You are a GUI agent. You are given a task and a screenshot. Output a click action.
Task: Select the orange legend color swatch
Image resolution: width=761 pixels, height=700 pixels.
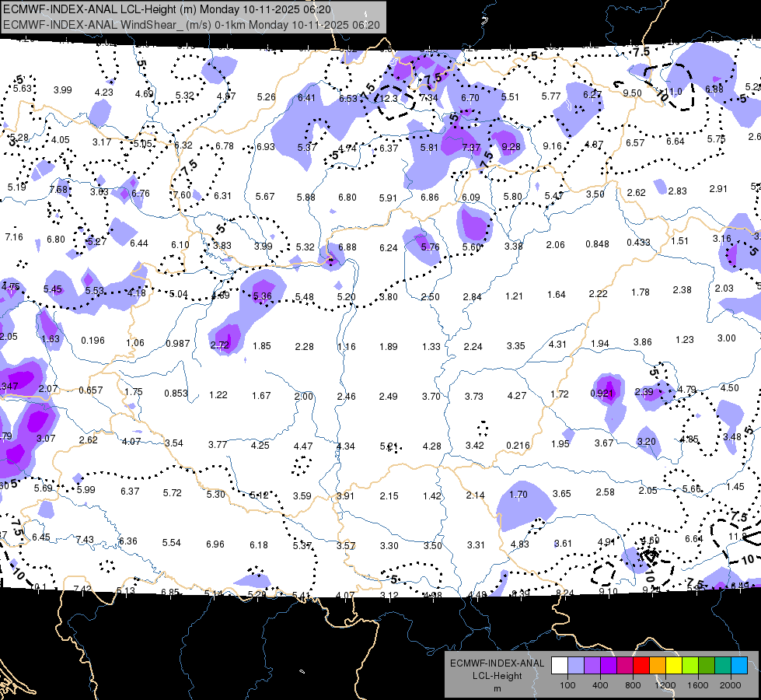658,666
